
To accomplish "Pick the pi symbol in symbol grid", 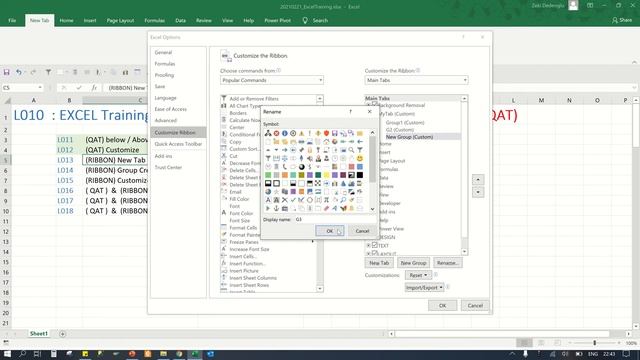I will pos(327,200).
